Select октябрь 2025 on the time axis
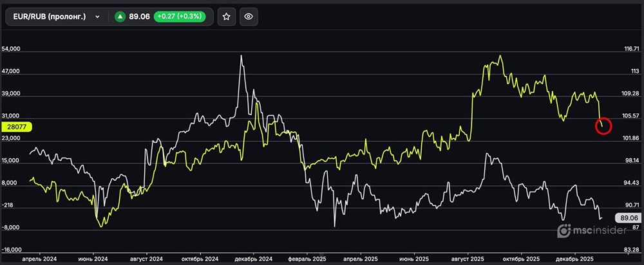Image resolution: width=644 pixels, height=265 pixels. click(x=521, y=259)
